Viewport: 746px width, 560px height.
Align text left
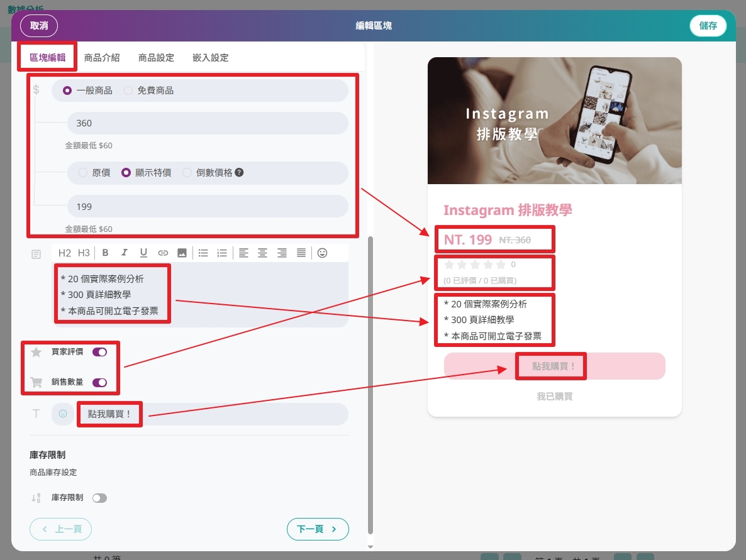243,253
